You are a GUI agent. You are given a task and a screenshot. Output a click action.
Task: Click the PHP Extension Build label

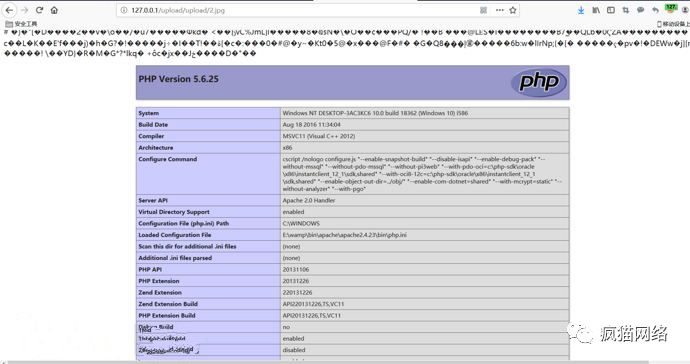tap(167, 315)
